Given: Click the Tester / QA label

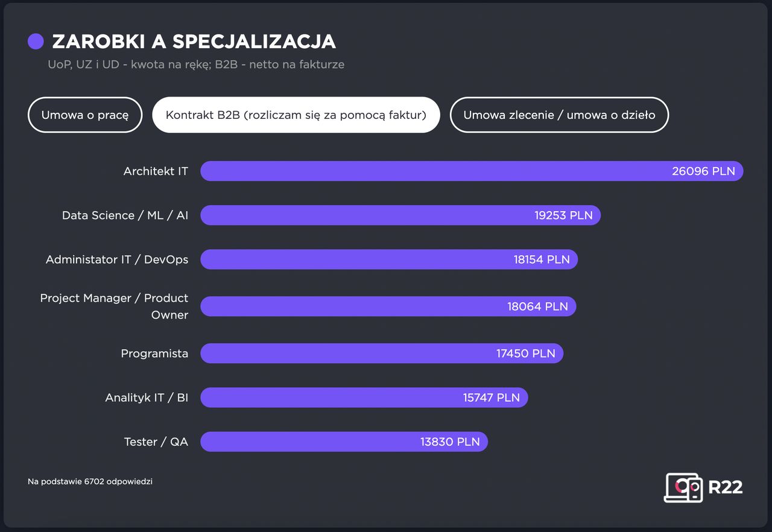Looking at the screenshot, I should coord(156,442).
